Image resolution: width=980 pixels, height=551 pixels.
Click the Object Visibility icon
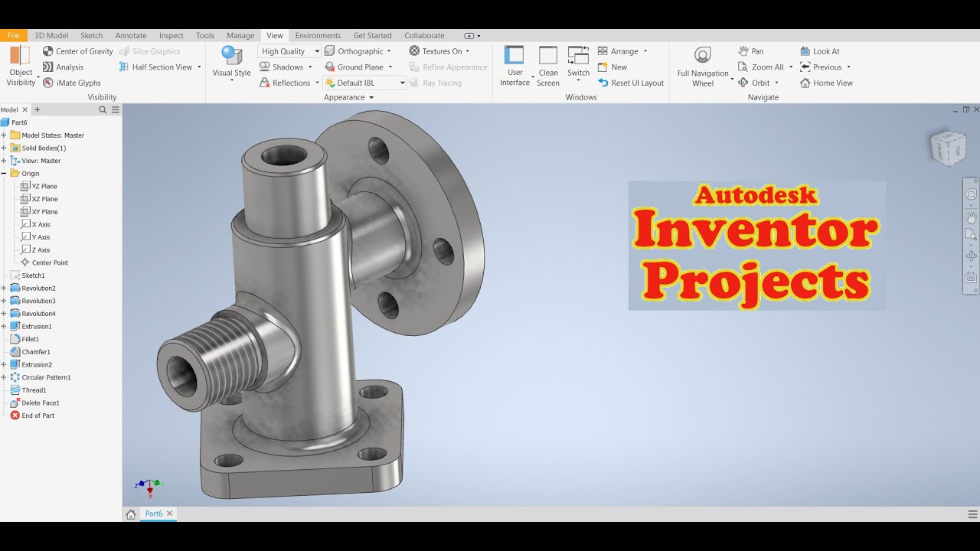click(x=21, y=56)
